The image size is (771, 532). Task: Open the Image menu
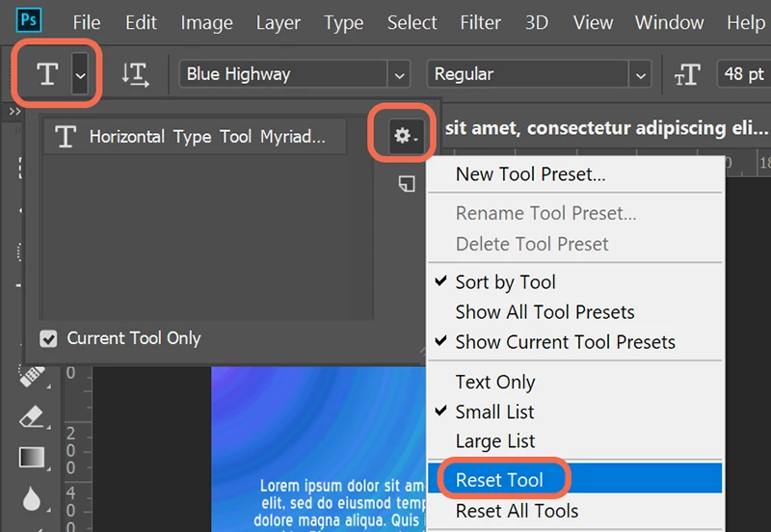tap(206, 23)
